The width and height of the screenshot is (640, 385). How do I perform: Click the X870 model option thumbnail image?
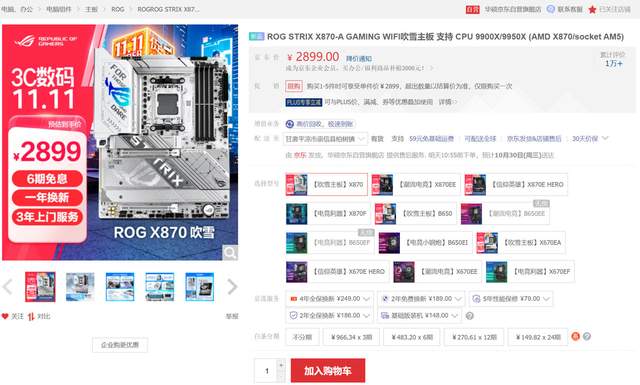297,184
